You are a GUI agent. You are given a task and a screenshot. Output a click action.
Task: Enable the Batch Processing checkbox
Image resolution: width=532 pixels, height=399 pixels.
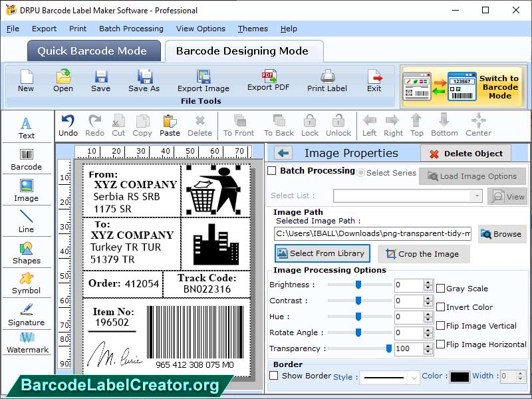pos(272,171)
